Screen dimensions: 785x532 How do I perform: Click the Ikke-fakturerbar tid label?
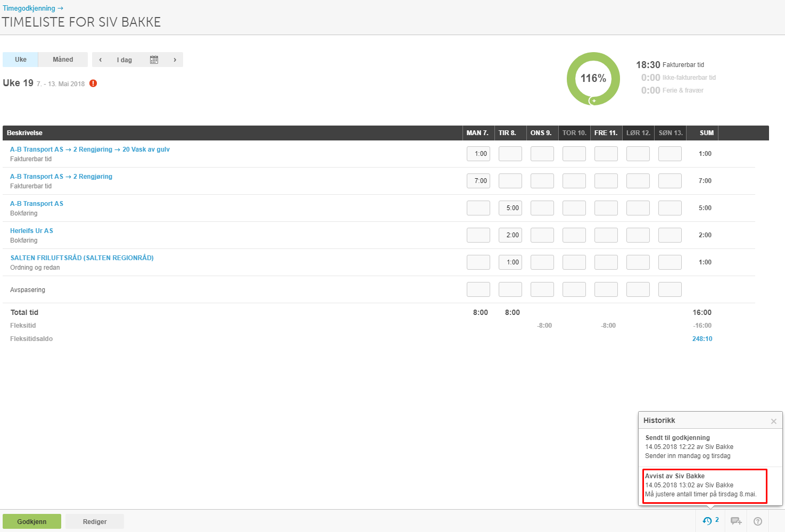pos(689,78)
